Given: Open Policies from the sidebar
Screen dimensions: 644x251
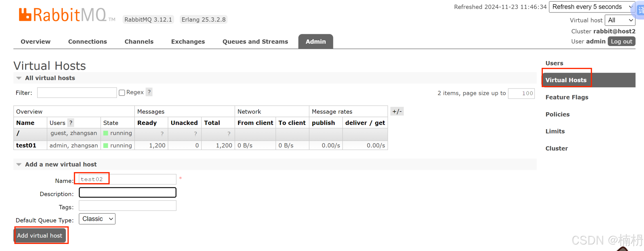Looking at the screenshot, I should click(x=557, y=114).
